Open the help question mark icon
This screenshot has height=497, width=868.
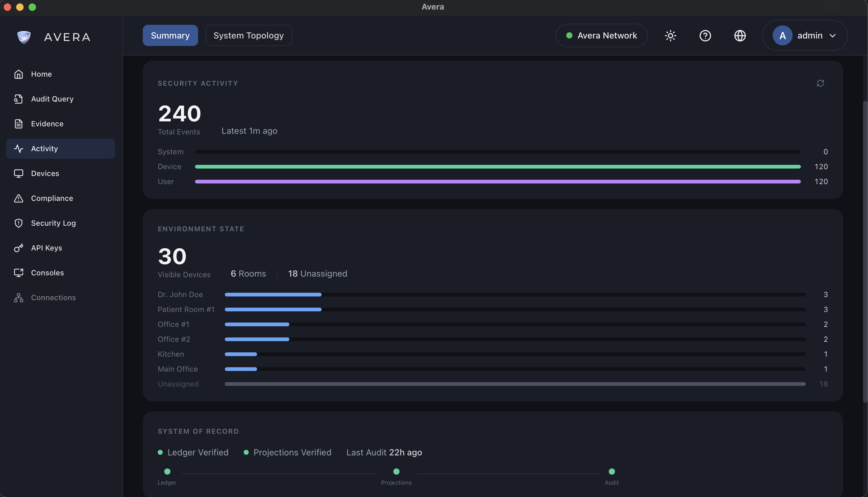[705, 35]
